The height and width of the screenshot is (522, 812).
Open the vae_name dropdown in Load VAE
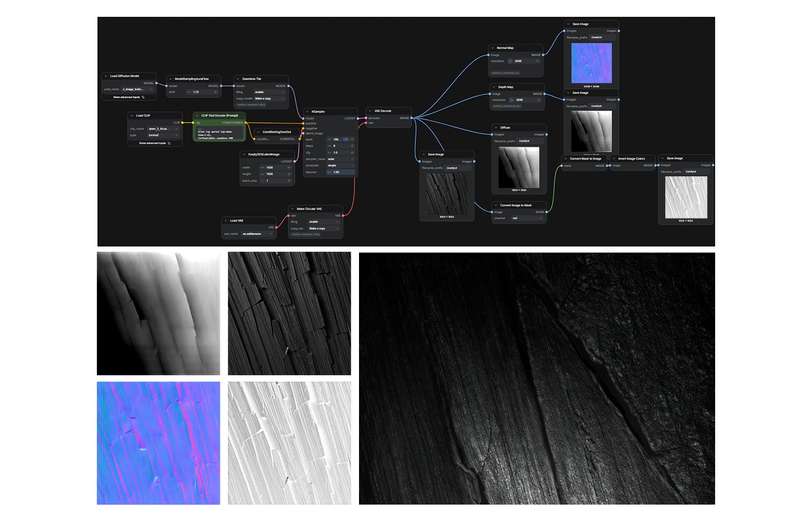click(x=258, y=234)
